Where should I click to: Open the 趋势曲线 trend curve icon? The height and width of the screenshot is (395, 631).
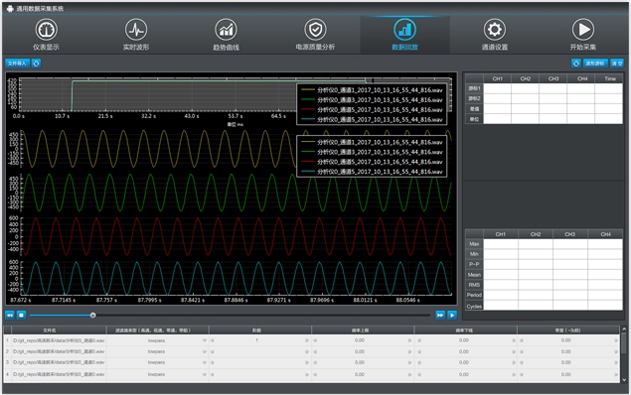click(226, 30)
